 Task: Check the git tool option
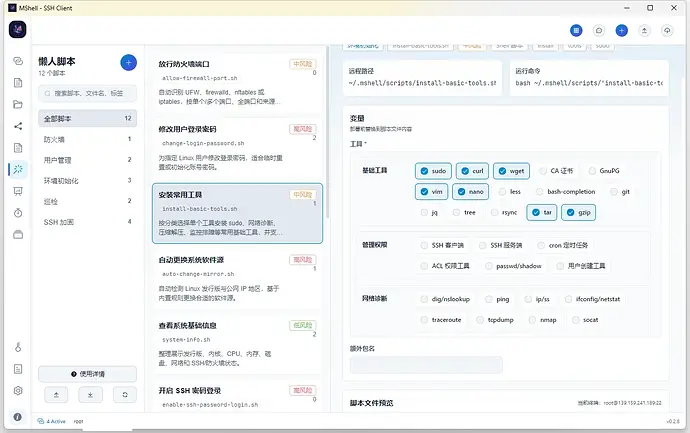click(620, 192)
